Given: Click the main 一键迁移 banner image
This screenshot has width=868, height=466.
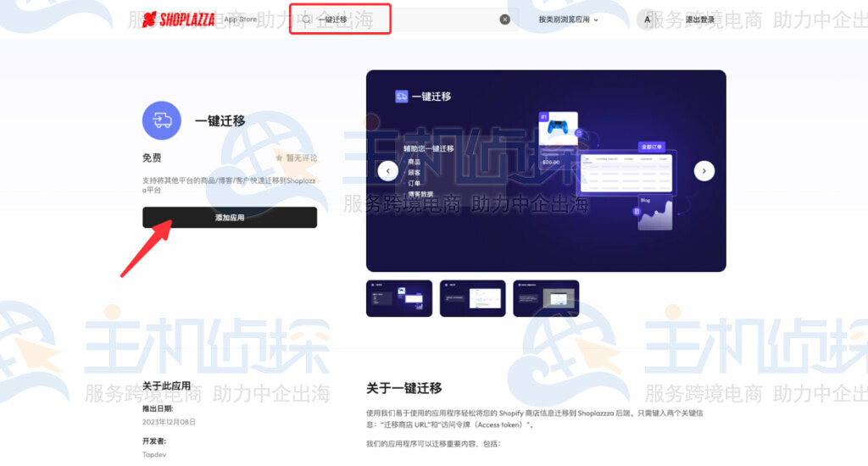Looking at the screenshot, I should coord(546,170).
